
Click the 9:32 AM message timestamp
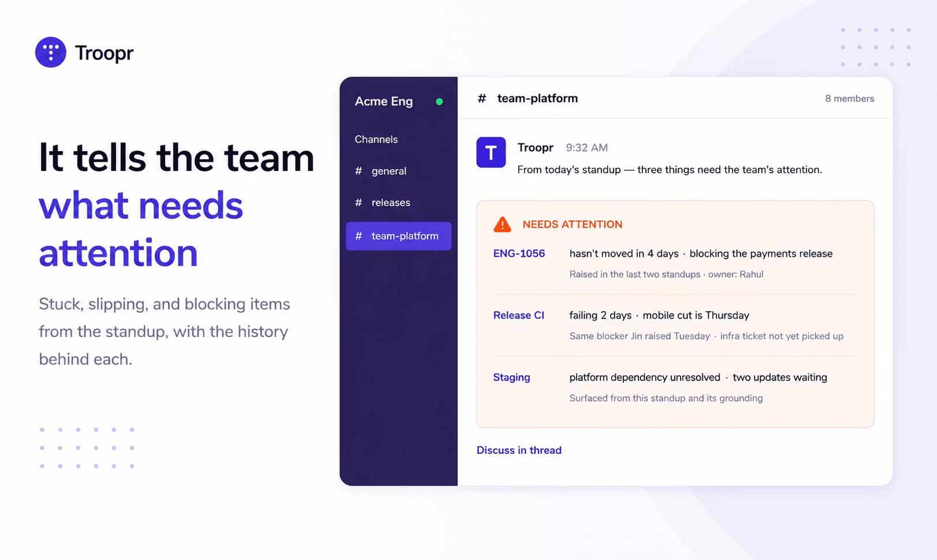[586, 148]
